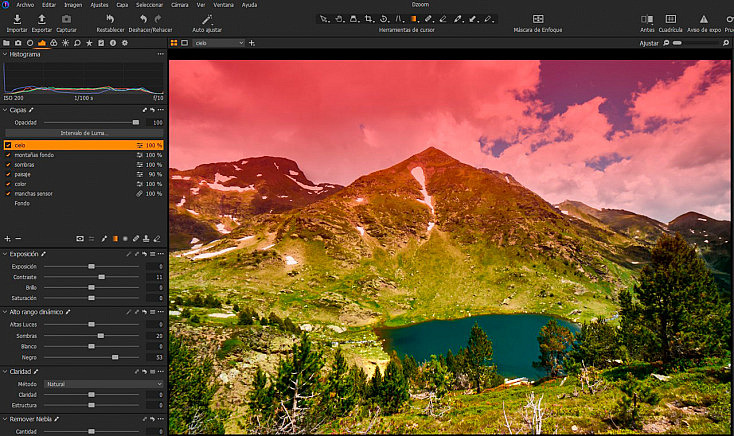Image resolution: width=734 pixels, height=436 pixels.
Task: Click the Máscara de Enfoque icon
Action: pos(538,19)
